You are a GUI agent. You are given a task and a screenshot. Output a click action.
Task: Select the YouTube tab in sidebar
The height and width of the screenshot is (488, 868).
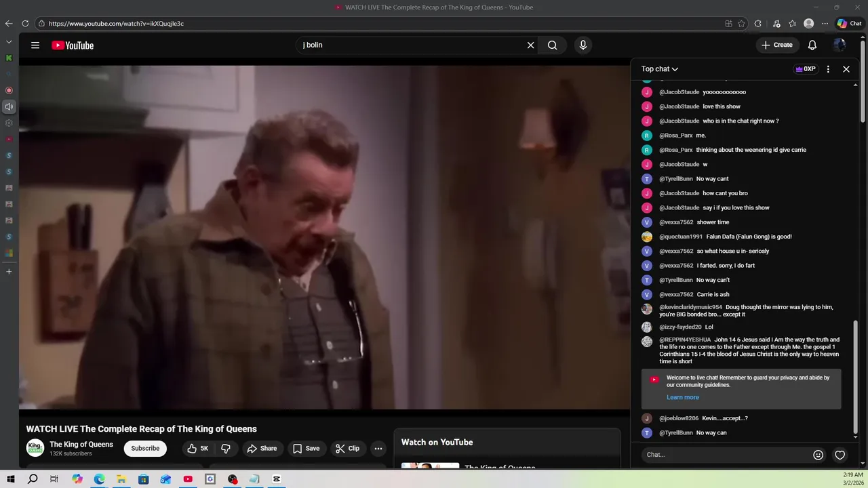coord(9,139)
